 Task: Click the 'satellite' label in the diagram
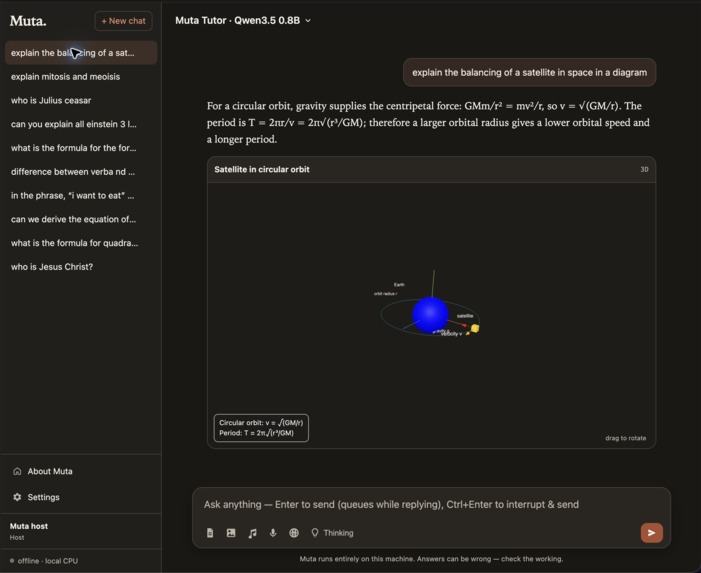click(465, 316)
